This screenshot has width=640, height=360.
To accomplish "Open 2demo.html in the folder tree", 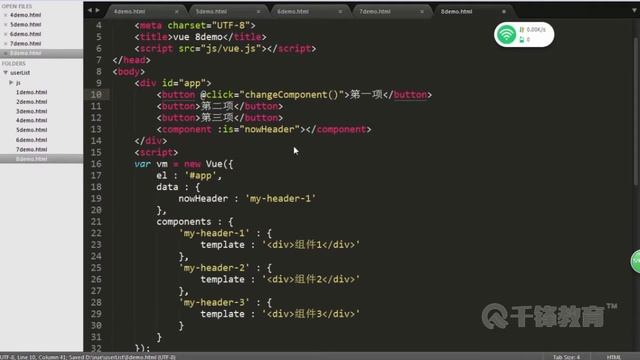I will click(x=31, y=102).
